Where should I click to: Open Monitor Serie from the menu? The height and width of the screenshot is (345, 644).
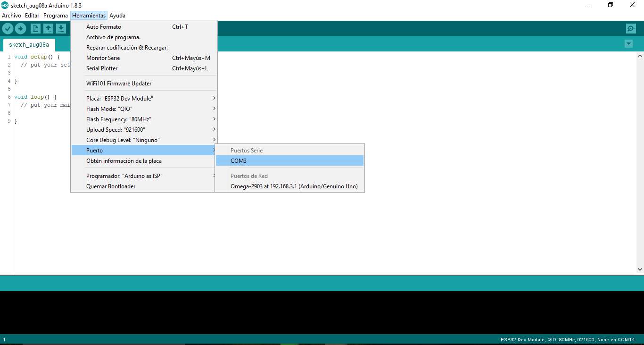pyautogui.click(x=144, y=58)
